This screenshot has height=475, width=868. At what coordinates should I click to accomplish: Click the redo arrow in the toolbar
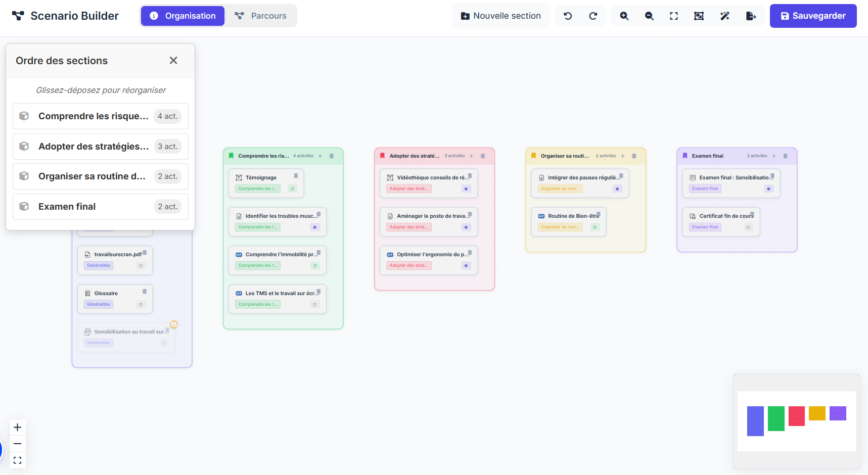593,16
